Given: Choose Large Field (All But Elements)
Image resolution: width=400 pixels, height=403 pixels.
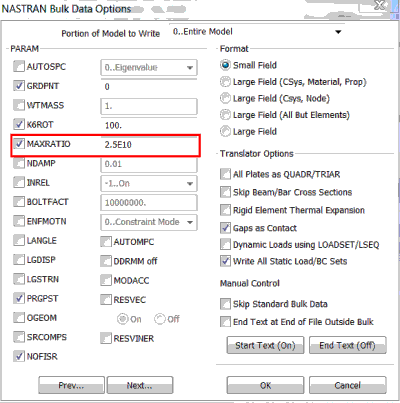Looking at the screenshot, I should pyautogui.click(x=225, y=115).
